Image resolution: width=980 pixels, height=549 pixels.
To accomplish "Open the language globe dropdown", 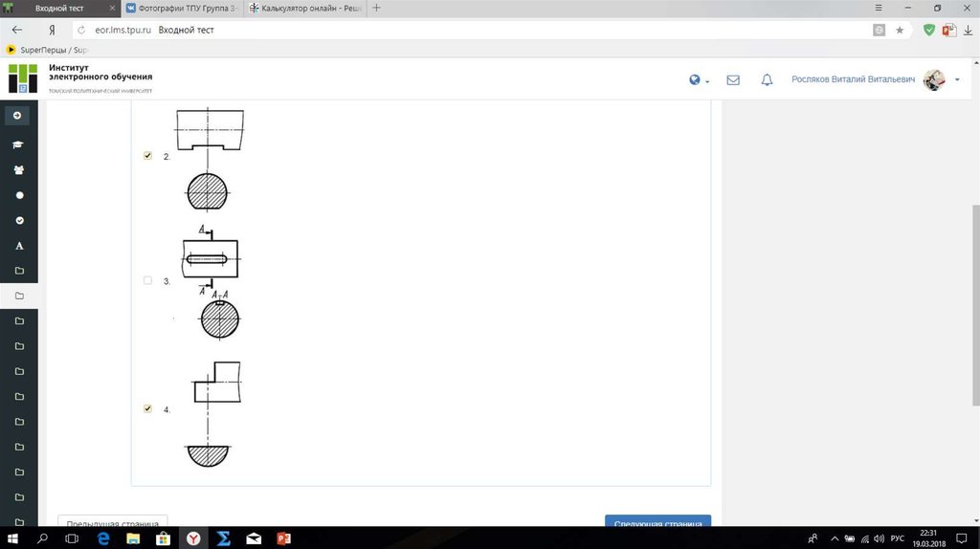I will pos(699,80).
